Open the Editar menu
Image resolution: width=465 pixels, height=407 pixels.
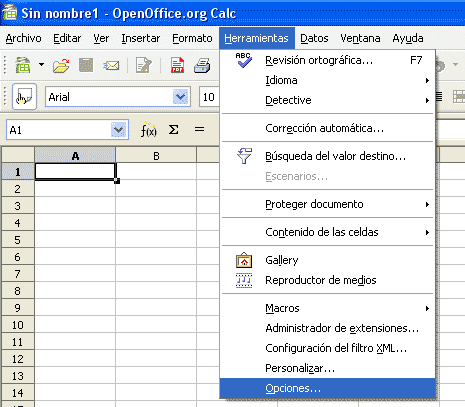tap(67, 38)
